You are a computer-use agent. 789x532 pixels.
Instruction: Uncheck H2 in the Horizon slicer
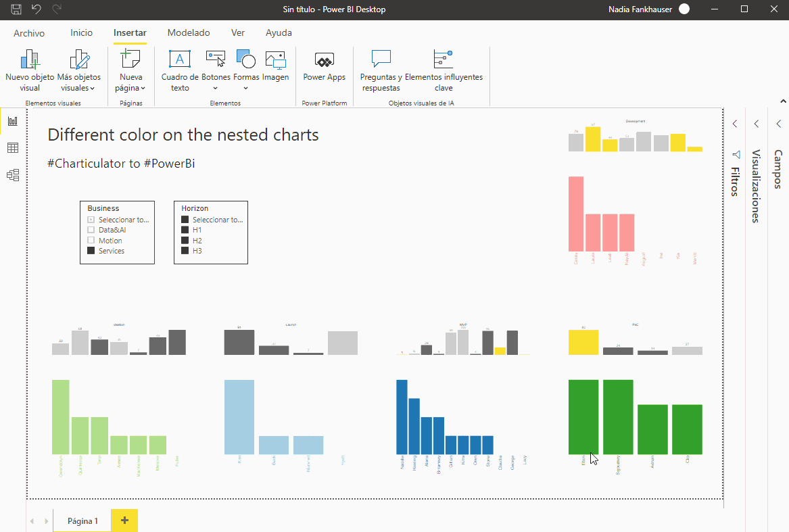[184, 240]
